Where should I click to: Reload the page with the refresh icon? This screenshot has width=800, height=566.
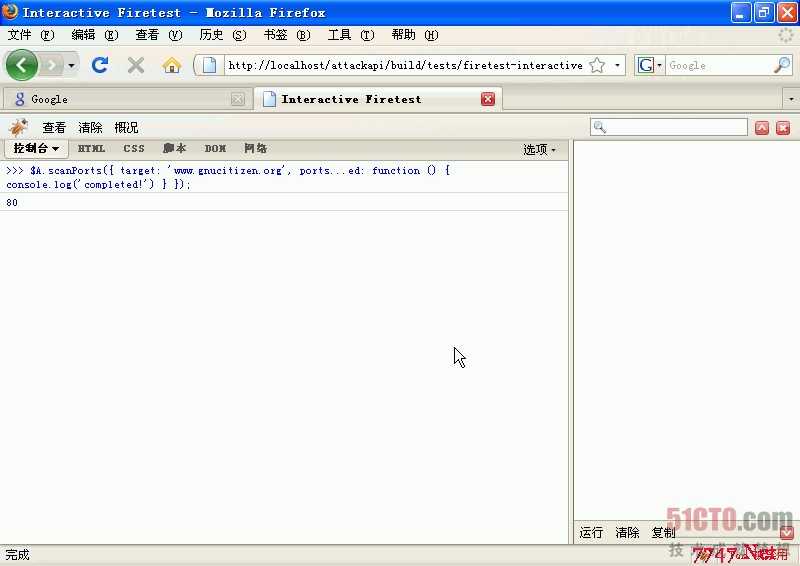point(99,65)
